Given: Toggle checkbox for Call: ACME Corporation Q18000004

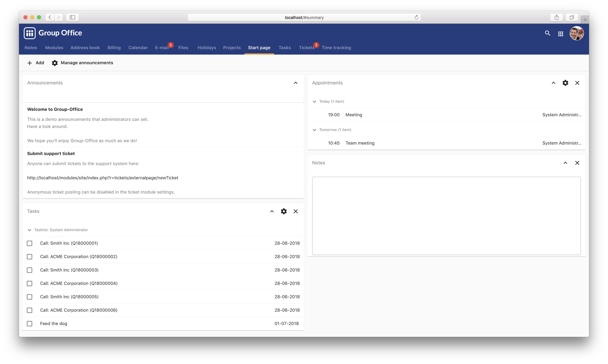Looking at the screenshot, I should pyautogui.click(x=30, y=283).
